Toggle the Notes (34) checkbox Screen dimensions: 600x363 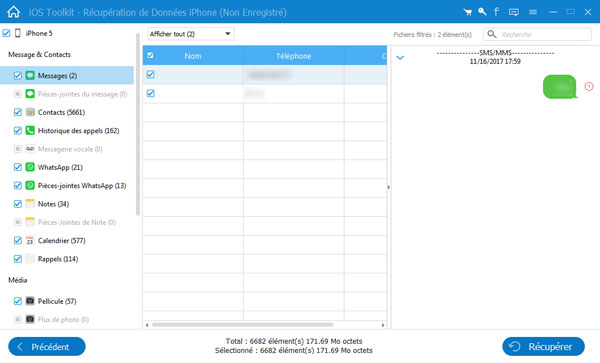tap(18, 204)
